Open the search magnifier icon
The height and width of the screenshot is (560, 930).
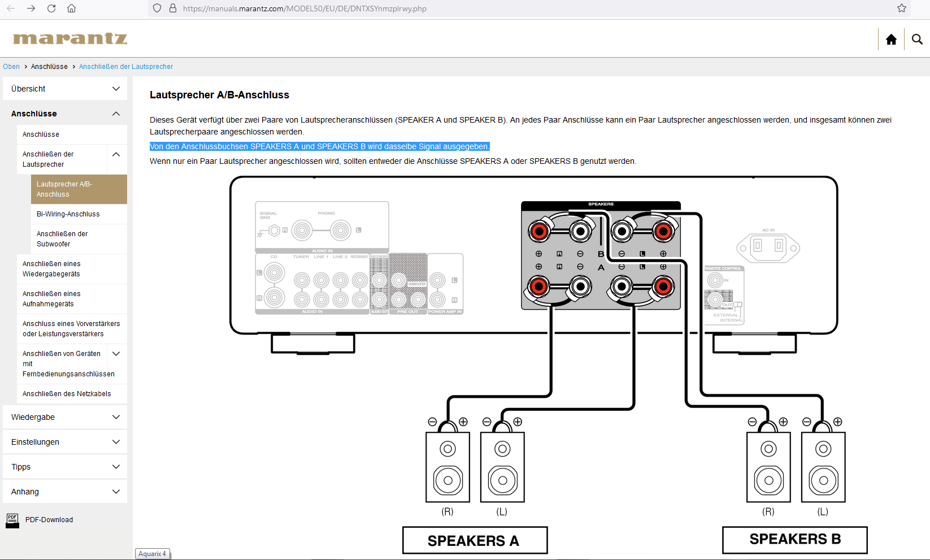(x=917, y=40)
